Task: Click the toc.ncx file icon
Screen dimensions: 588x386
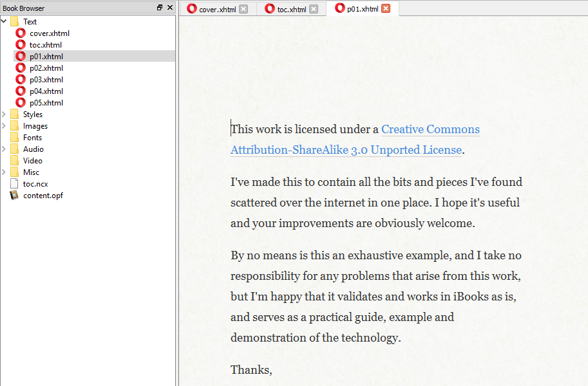Action: pyautogui.click(x=14, y=183)
